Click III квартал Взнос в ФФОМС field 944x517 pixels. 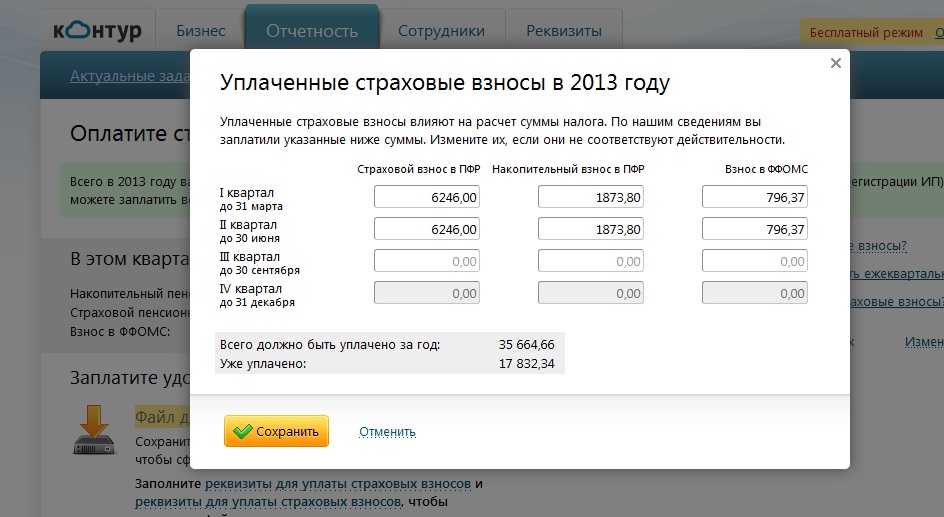pos(754,262)
